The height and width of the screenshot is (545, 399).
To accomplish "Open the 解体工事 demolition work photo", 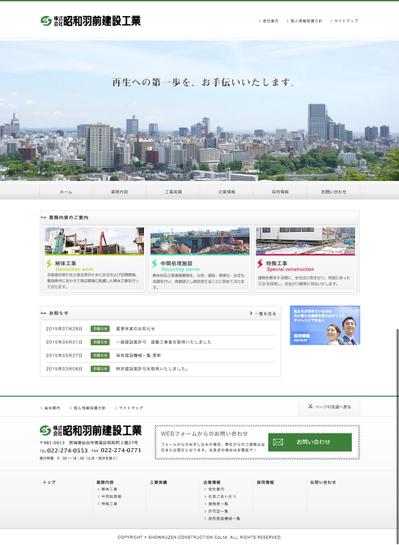I will [x=94, y=241].
